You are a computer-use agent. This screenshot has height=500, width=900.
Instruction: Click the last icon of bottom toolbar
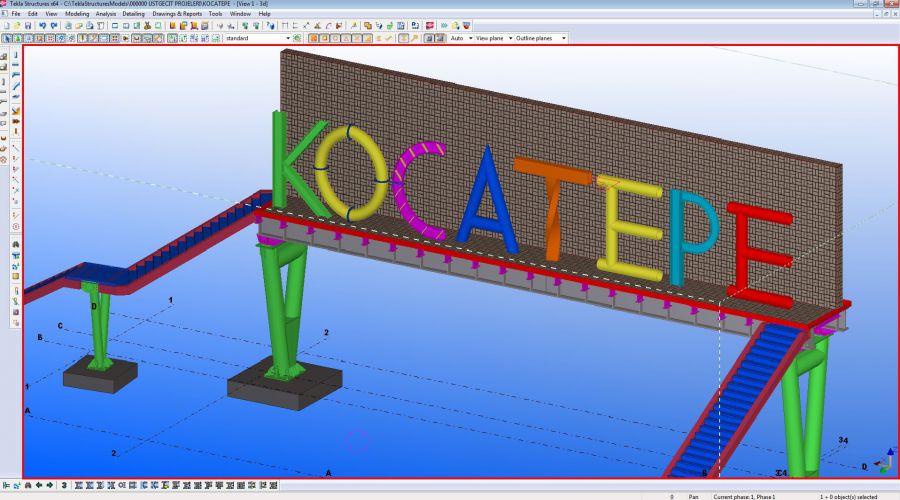click(x=274, y=485)
